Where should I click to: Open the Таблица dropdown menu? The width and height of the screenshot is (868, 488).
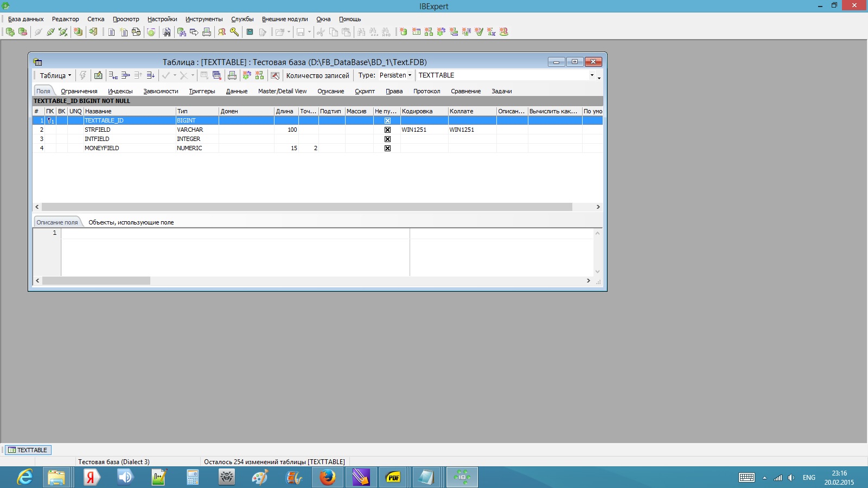tap(55, 75)
